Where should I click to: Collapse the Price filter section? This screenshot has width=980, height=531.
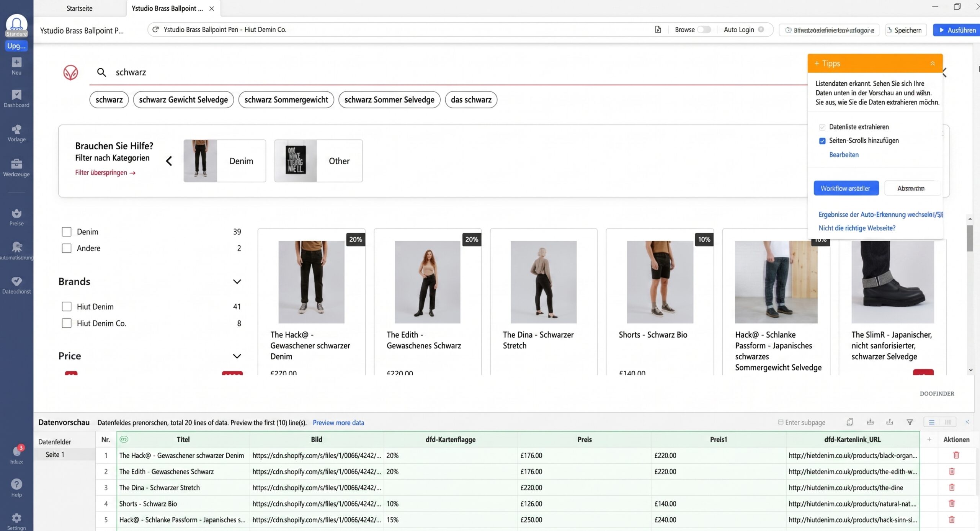coord(237,356)
